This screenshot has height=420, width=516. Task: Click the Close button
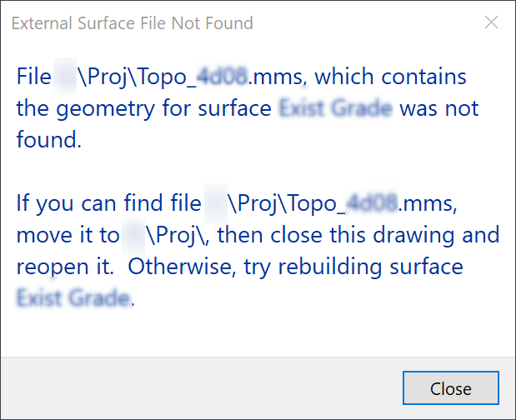pos(450,388)
